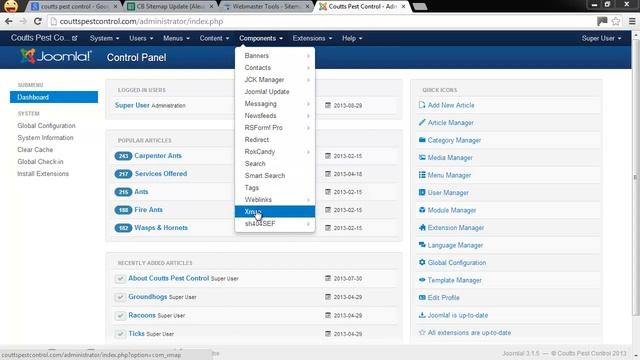Select the Dashboard submenu item
Image resolution: width=640 pixels, height=360 pixels.
[x=54, y=97]
